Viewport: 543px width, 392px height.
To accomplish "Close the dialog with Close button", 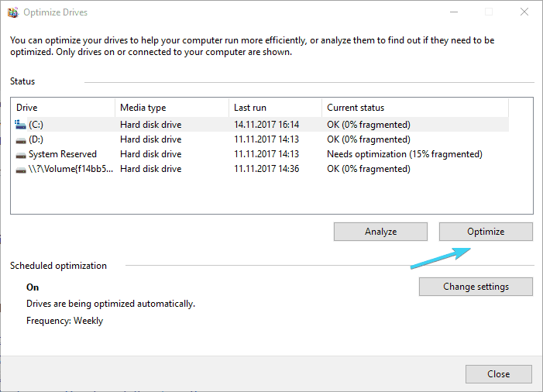I will 498,373.
